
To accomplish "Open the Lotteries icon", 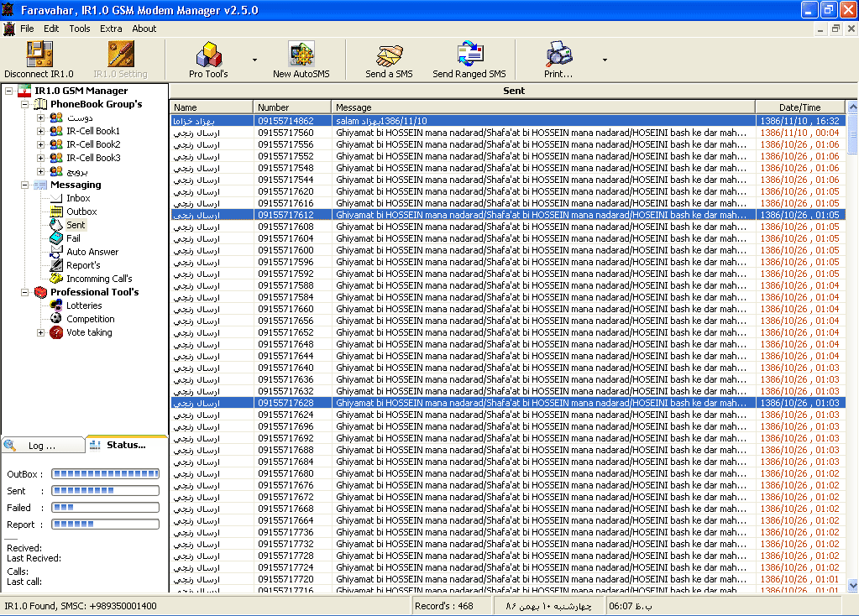I will [x=56, y=305].
